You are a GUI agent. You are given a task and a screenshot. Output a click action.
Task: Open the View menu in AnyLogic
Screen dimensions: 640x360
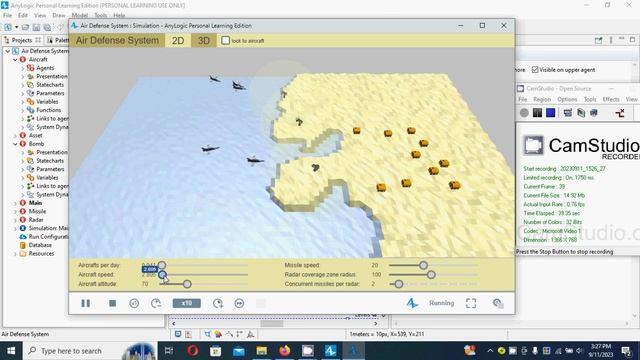point(40,16)
